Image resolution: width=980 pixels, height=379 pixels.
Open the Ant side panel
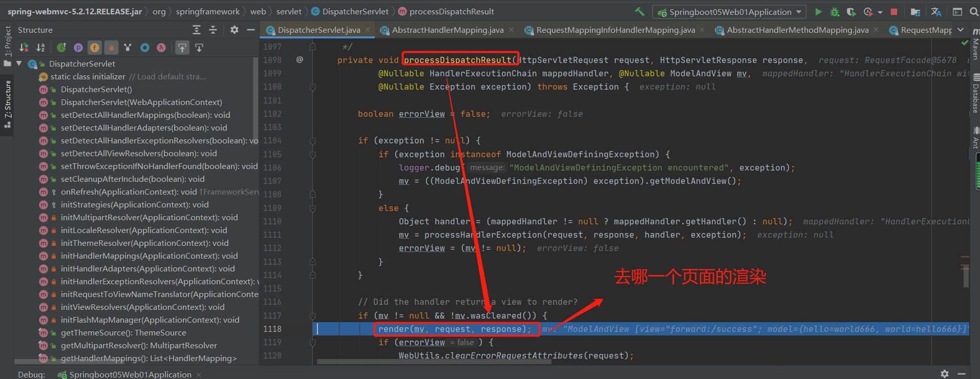coord(975,137)
